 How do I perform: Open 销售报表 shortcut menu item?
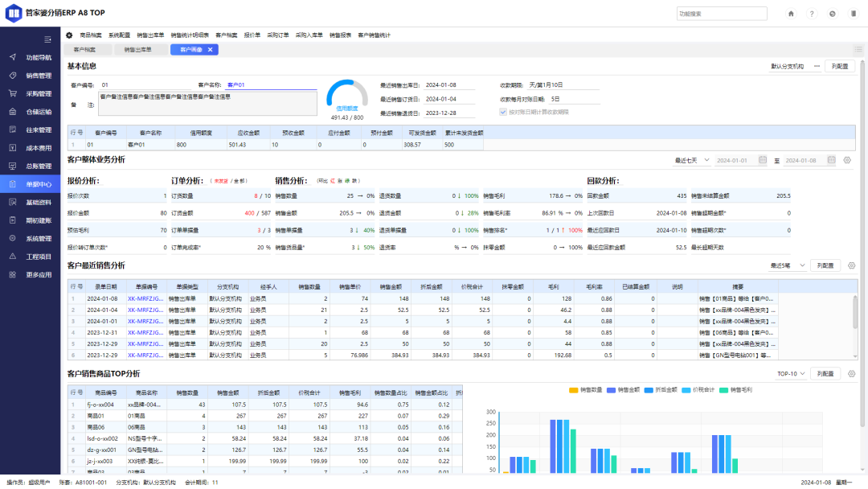point(341,35)
